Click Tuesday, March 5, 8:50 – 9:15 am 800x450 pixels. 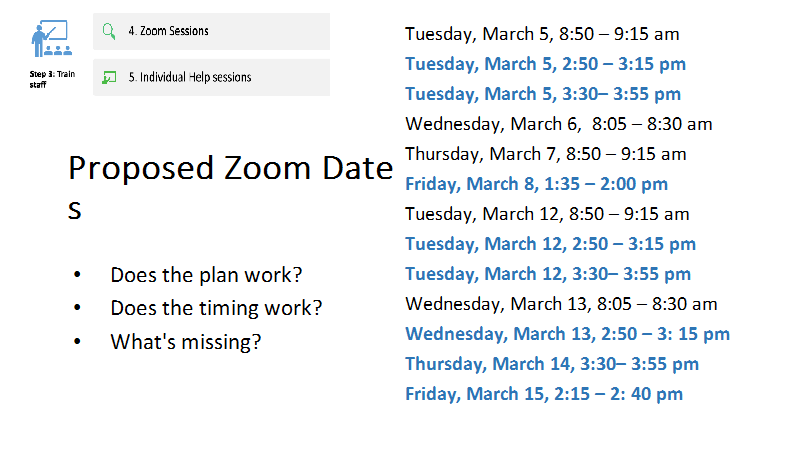(542, 34)
